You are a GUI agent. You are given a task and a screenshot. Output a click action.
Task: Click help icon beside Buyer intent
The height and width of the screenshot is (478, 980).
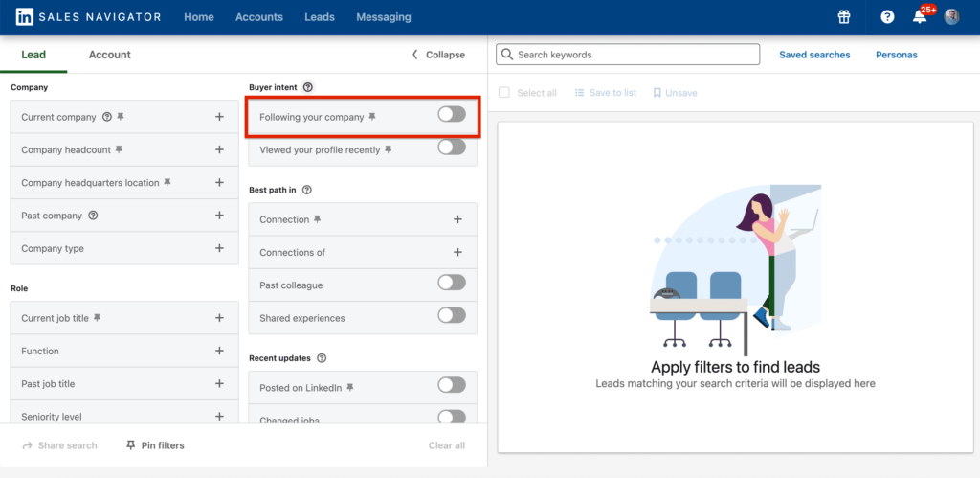coord(308,87)
